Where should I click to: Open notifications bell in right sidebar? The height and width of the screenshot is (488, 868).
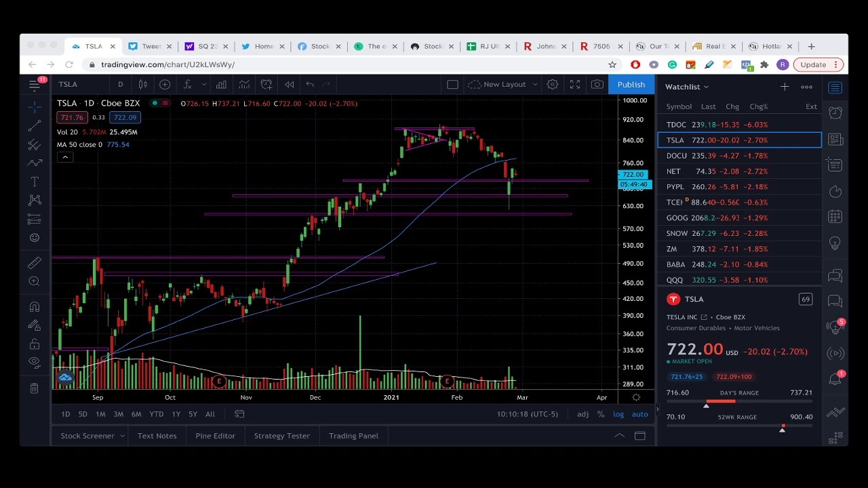click(835, 379)
